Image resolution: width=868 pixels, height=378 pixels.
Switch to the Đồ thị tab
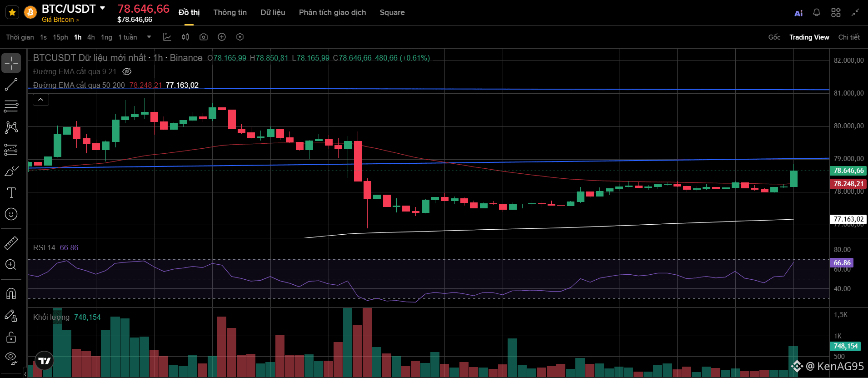tap(189, 12)
